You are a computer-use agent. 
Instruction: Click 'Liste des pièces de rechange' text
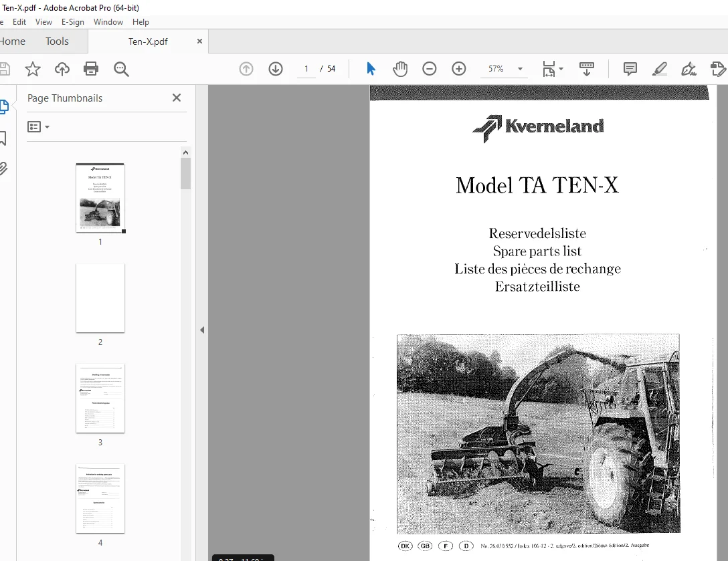(537, 269)
